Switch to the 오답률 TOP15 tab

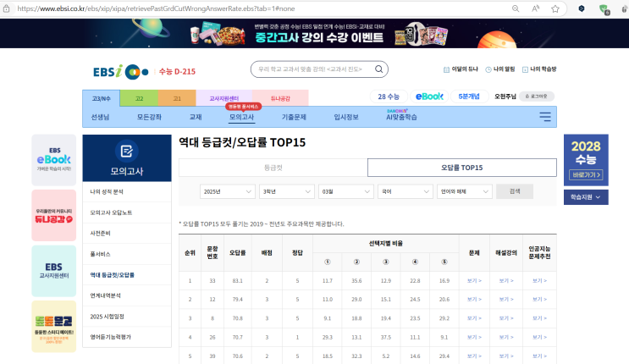462,168
